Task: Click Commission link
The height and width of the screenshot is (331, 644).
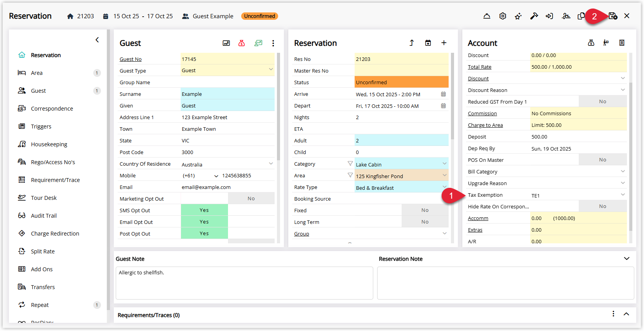Action: [482, 113]
